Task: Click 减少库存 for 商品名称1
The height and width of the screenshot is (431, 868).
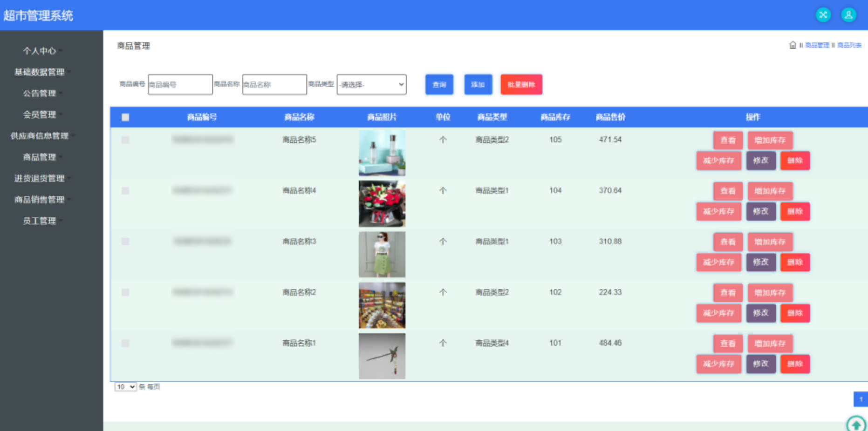Action: (x=718, y=364)
